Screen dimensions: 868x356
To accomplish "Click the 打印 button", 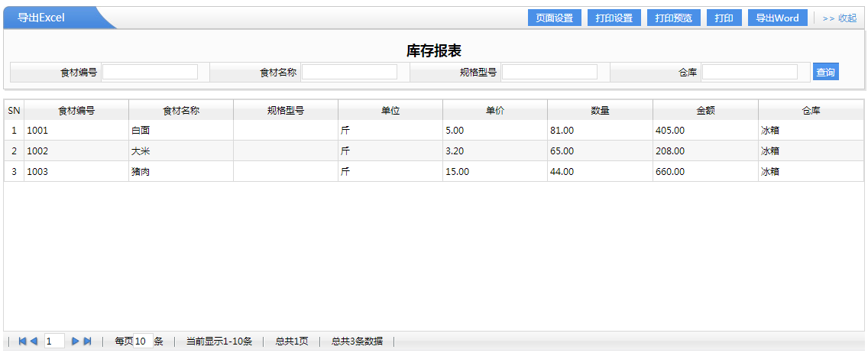I will click(x=724, y=18).
